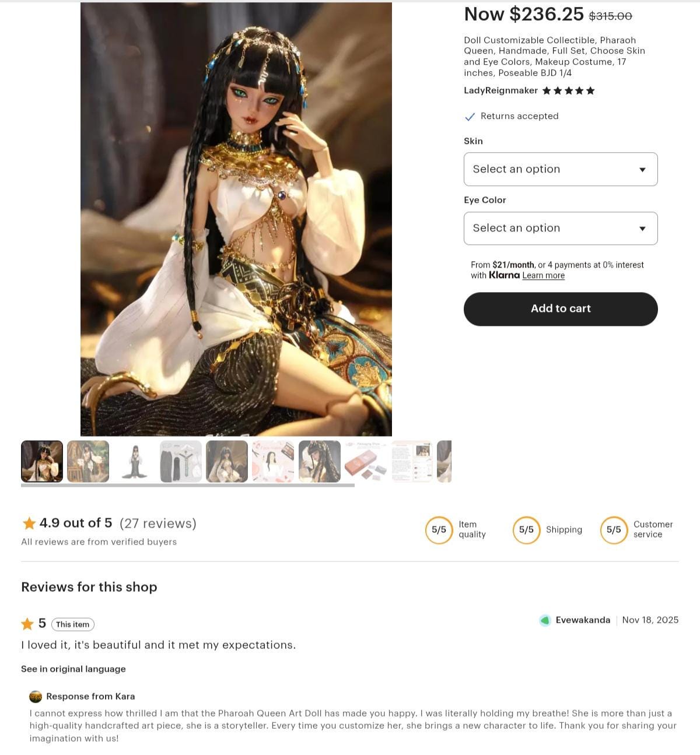
Task: Select the makeup palette thumbnail
Action: coord(273,461)
